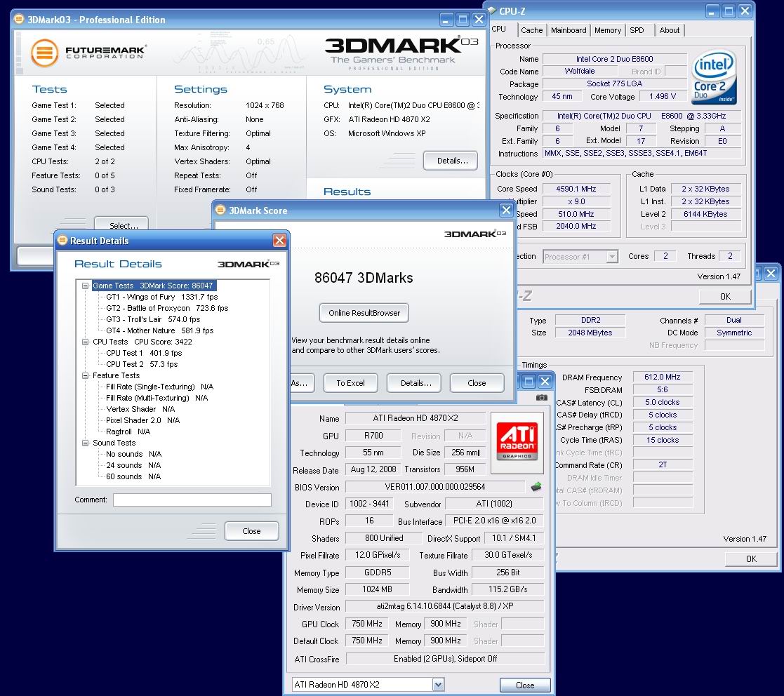Viewport: 784px width, 696px height.
Task: Click the Core Speed 4590.1 MHz value
Action: [576, 189]
